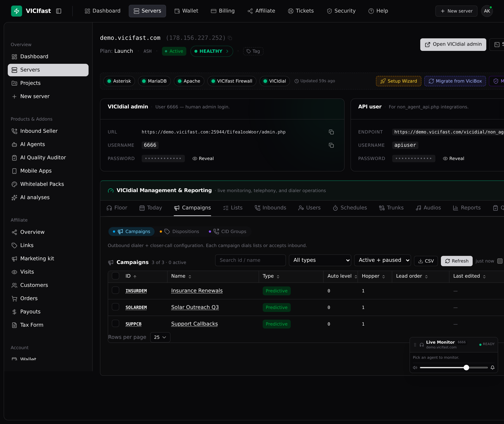Expand the HEALTHY status details
This screenshot has height=424, width=504.
click(211, 51)
